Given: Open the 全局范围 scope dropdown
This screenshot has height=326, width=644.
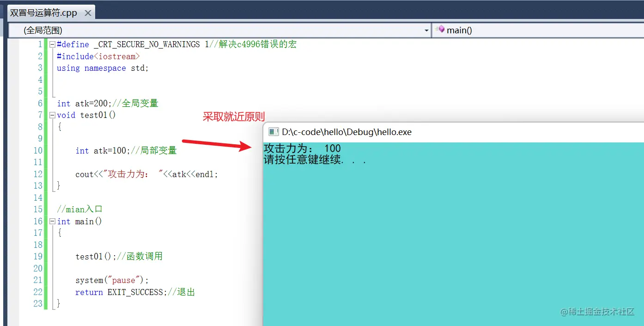Looking at the screenshot, I should pyautogui.click(x=219, y=31).
